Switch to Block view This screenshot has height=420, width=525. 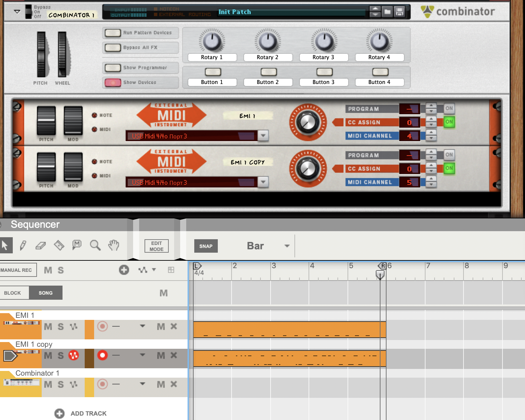click(x=12, y=293)
